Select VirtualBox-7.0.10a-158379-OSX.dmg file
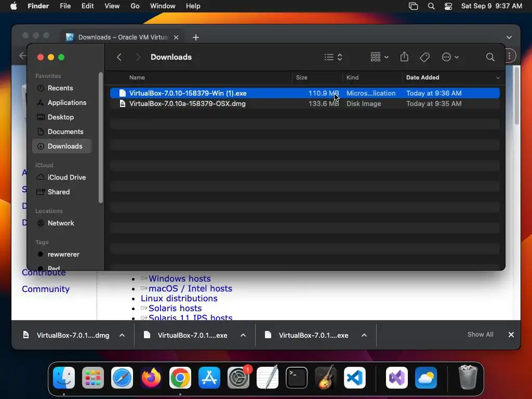 [x=304, y=103]
